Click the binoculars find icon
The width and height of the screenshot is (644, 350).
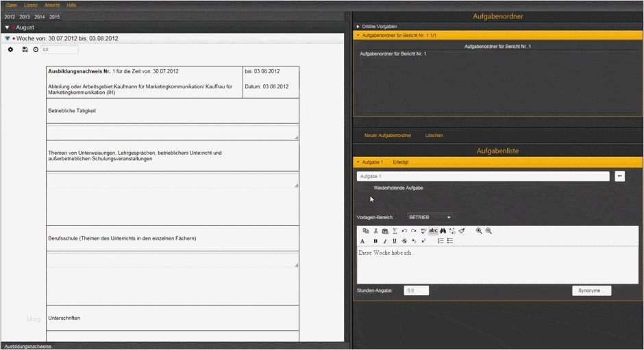pos(443,231)
